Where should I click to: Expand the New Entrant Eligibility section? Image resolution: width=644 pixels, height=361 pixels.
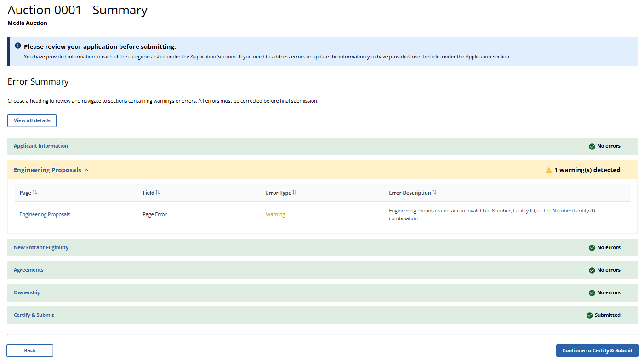tap(41, 247)
